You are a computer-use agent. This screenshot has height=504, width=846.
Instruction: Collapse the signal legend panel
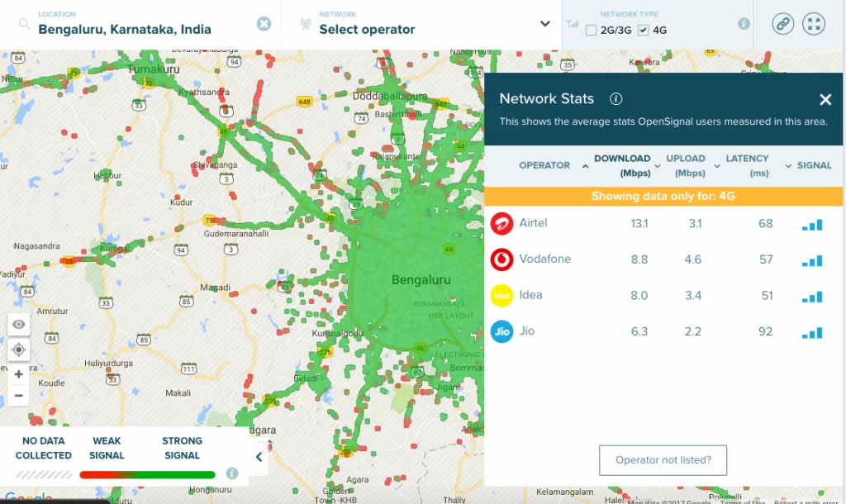pyautogui.click(x=259, y=457)
